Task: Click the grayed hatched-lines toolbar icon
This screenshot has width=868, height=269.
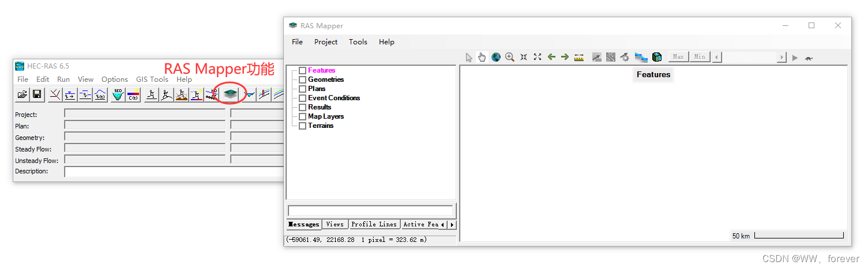Action: tap(611, 57)
